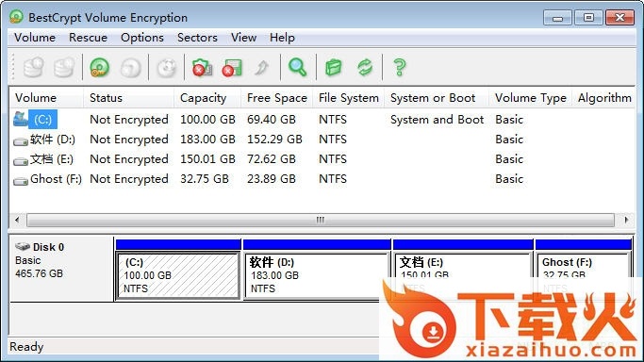
Task: Click the horizontal scrollbar right arrow
Action: point(626,220)
